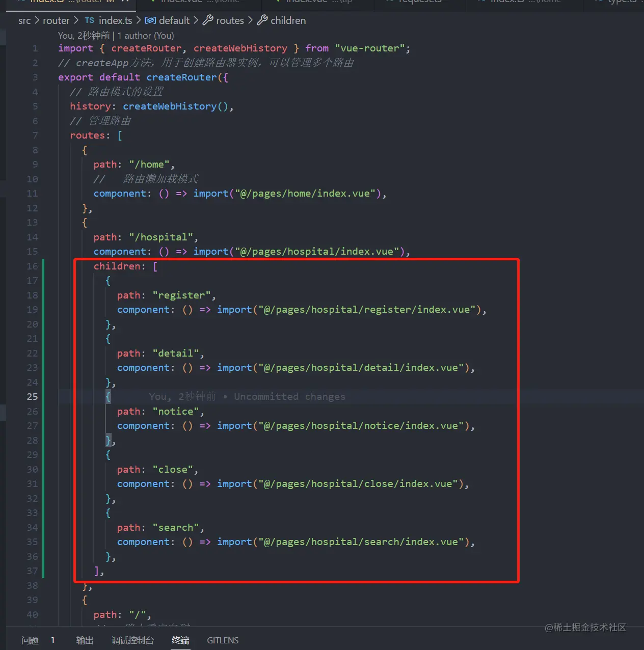
Task: Click the "close" path string
Action: tap(173, 470)
